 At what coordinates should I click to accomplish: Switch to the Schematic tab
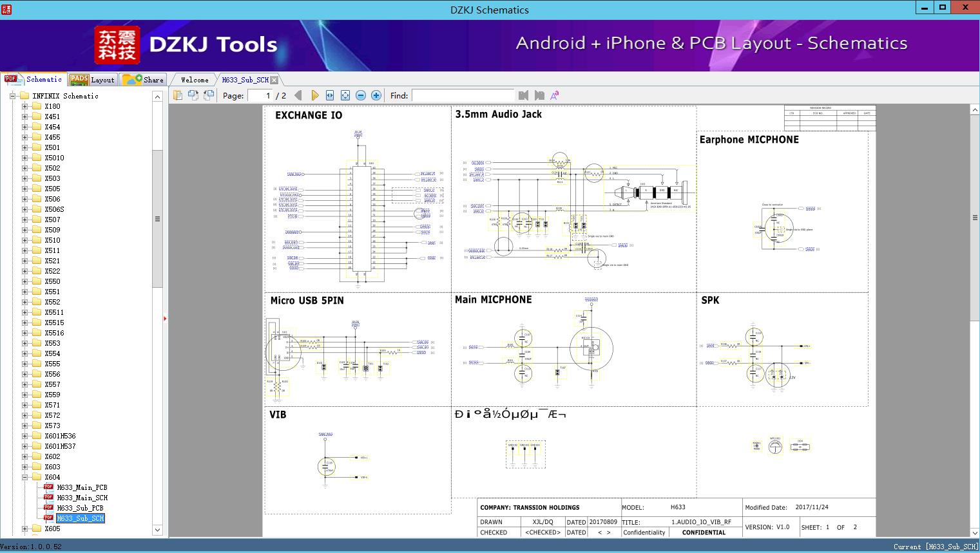coord(33,79)
